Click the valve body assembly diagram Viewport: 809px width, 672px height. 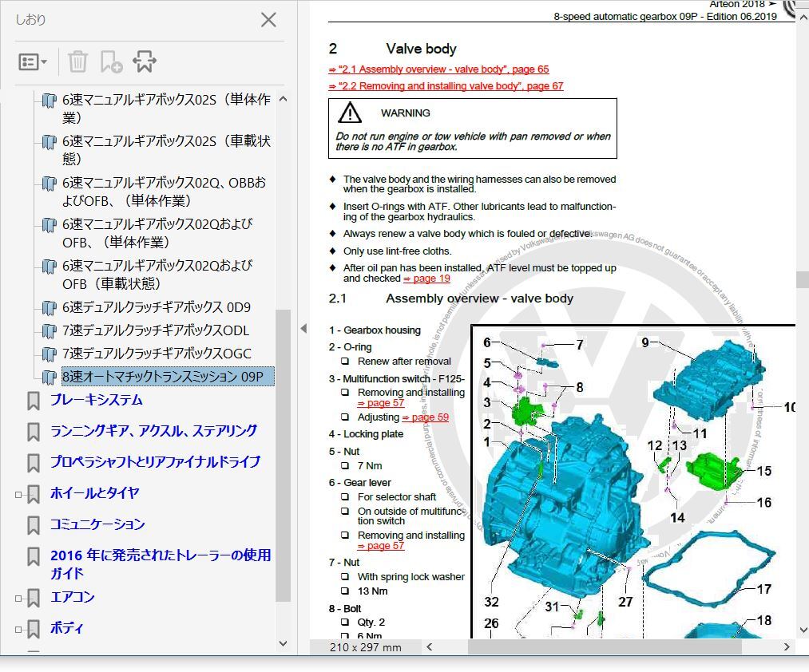tap(633, 482)
